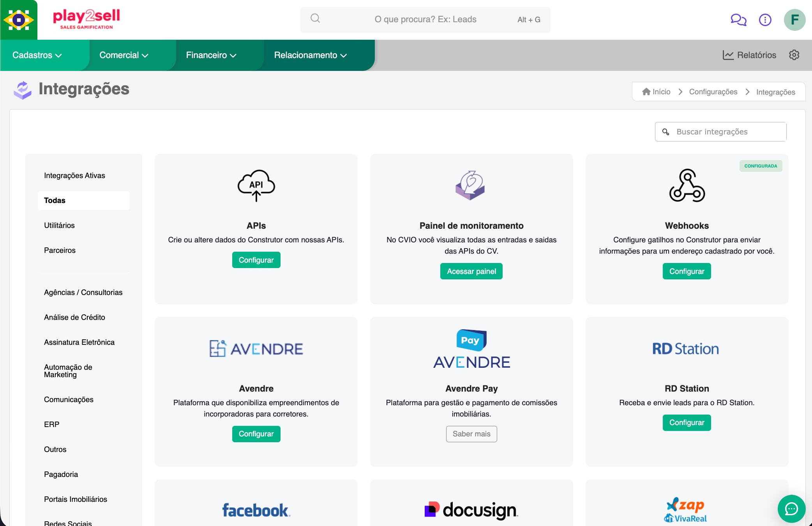The image size is (812, 526).
Task: Select Portais Imobiliários category
Action: click(x=83, y=499)
